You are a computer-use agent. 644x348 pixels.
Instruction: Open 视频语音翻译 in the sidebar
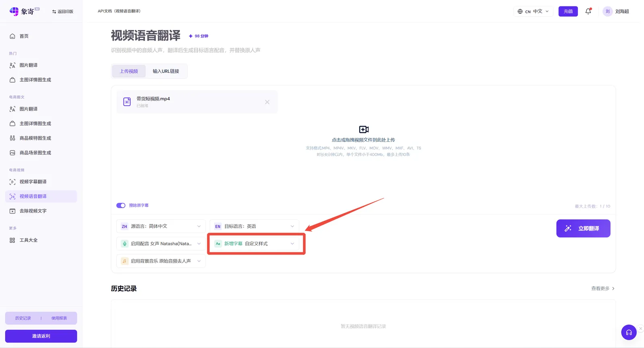[x=41, y=196]
